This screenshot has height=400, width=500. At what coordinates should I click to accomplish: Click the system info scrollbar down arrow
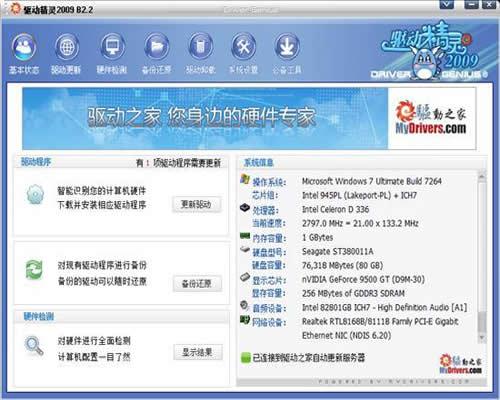[x=481, y=338]
